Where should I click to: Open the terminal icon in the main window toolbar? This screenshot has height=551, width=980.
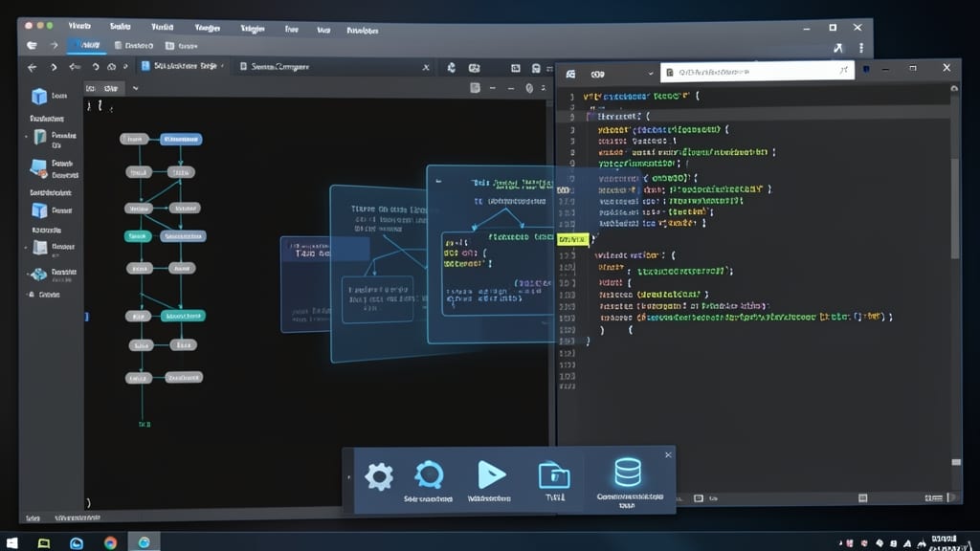515,68
